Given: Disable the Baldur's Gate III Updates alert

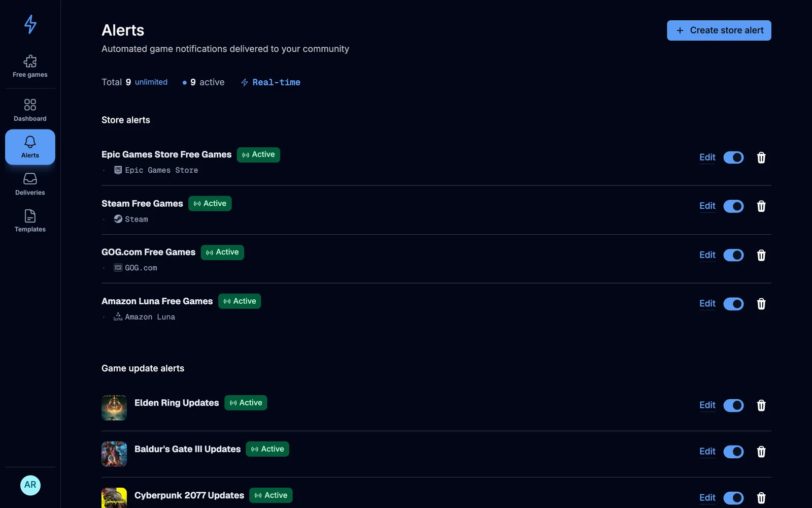Looking at the screenshot, I should (x=733, y=452).
